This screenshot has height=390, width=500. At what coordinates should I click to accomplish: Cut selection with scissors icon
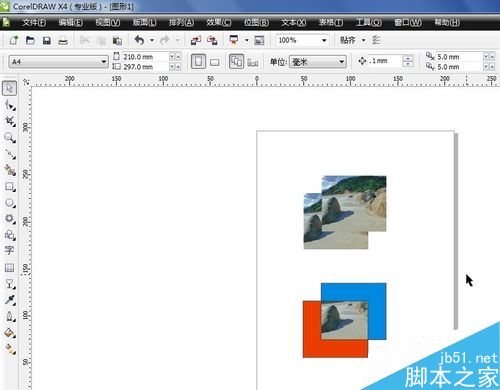[x=85, y=40]
